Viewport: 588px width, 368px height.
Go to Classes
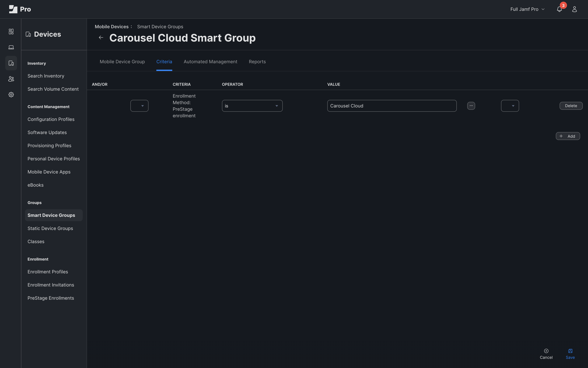[x=36, y=241]
